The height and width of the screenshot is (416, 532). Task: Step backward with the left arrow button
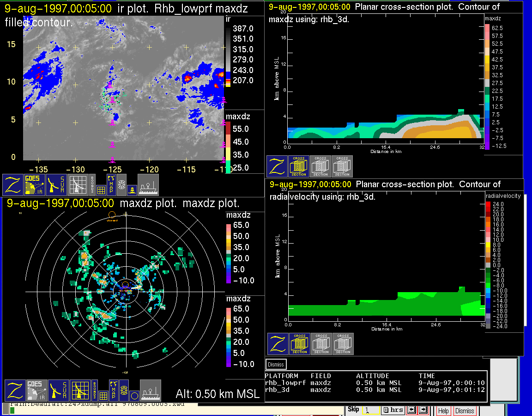click(411, 410)
